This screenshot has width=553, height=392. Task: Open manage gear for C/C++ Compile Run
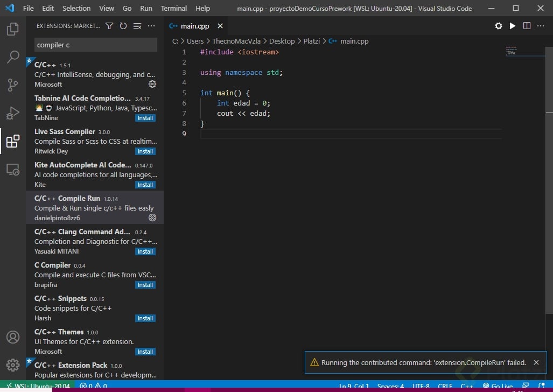tap(152, 218)
